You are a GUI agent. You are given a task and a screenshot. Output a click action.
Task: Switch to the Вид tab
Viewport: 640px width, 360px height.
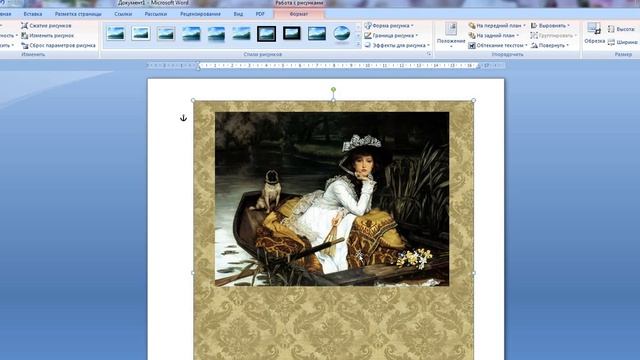[238, 14]
